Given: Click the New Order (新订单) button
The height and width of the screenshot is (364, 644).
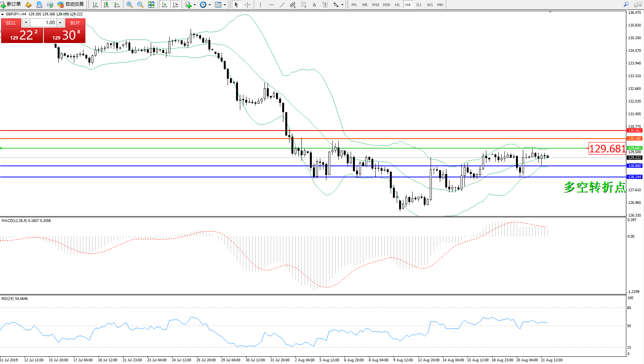Looking at the screenshot, I should coord(11,5).
